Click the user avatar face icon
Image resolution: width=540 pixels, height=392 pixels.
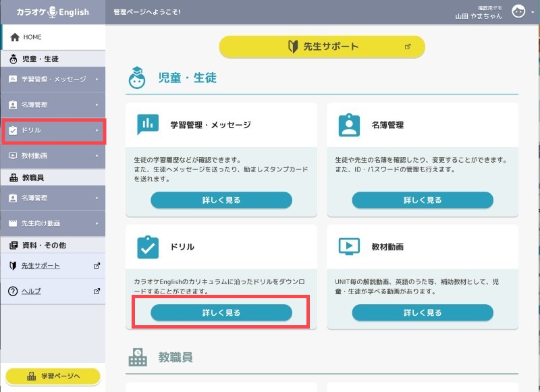pos(518,11)
